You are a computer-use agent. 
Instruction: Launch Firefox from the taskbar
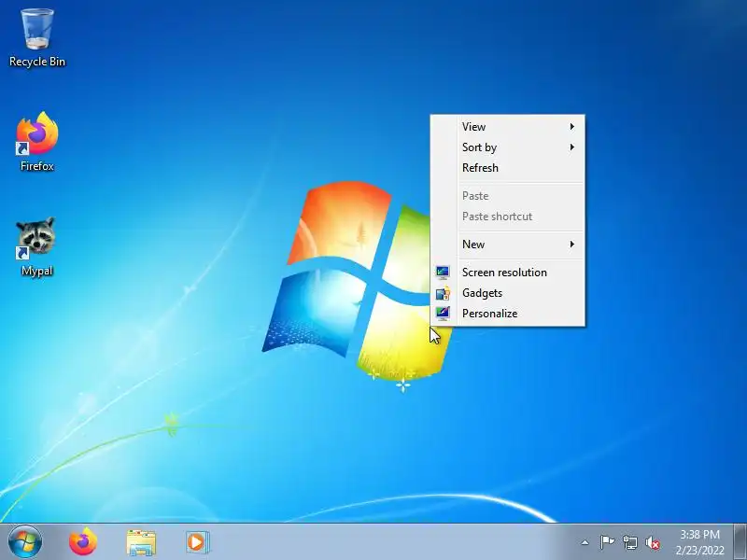83,541
